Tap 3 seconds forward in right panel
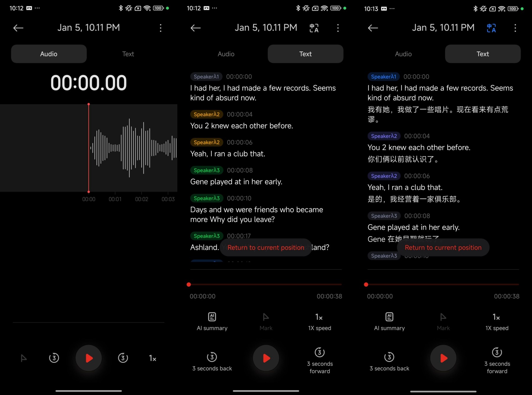 (x=497, y=361)
